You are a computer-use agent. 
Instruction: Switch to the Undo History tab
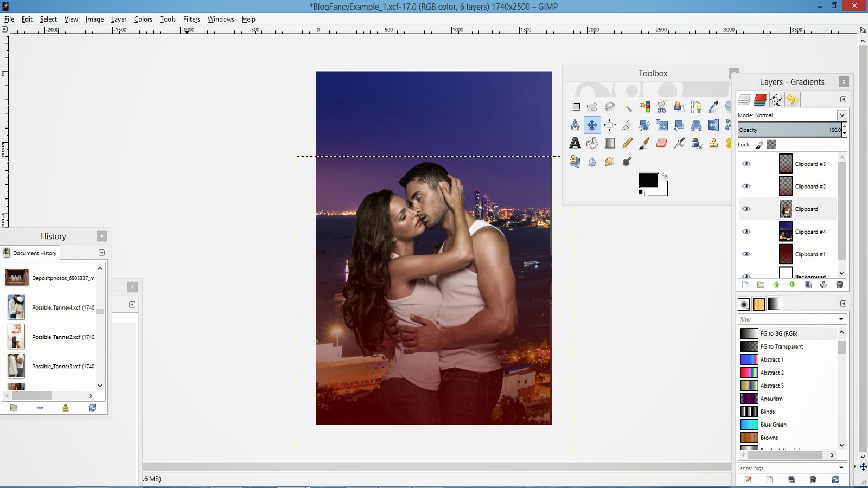pyautogui.click(x=792, y=100)
